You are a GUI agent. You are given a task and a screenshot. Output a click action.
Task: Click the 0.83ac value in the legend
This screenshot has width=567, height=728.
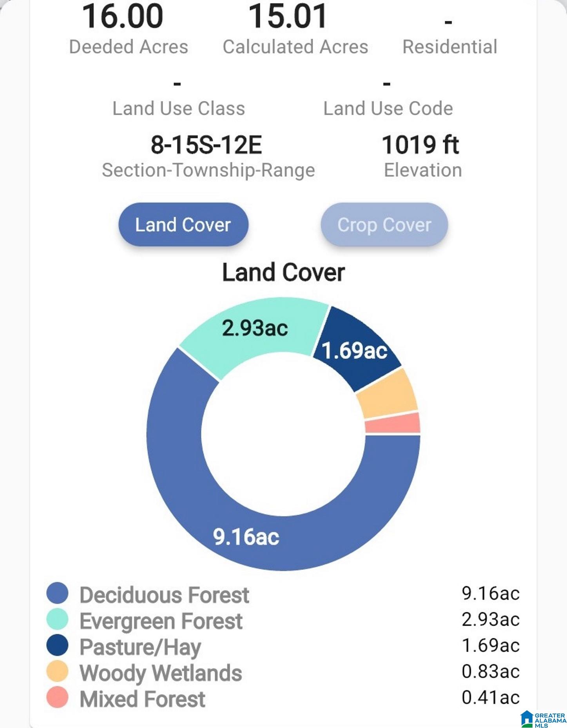(x=491, y=671)
